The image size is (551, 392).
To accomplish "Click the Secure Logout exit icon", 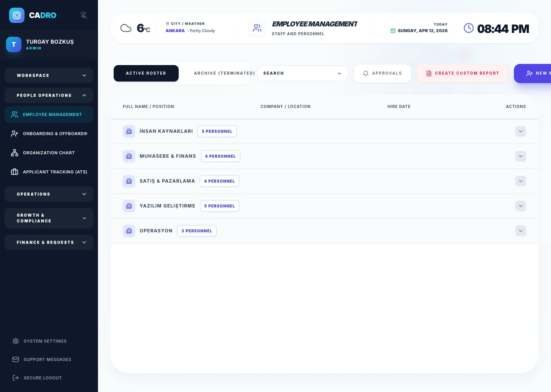I will [x=16, y=378].
